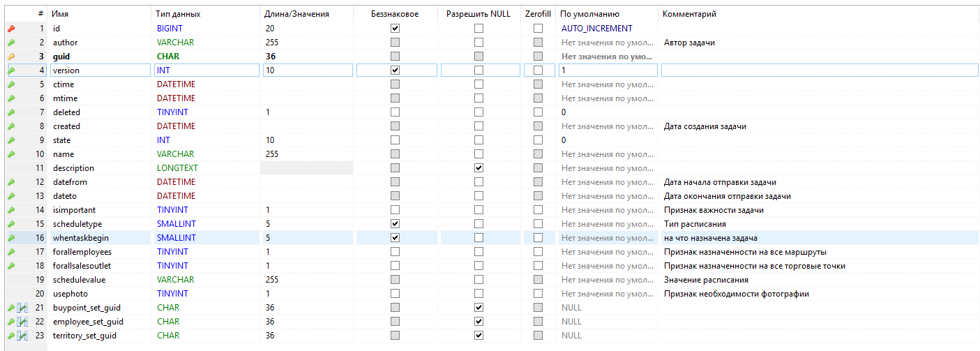Click the green key icon of employee_set_guid row
The height and width of the screenshot is (351, 980).
coord(11,322)
